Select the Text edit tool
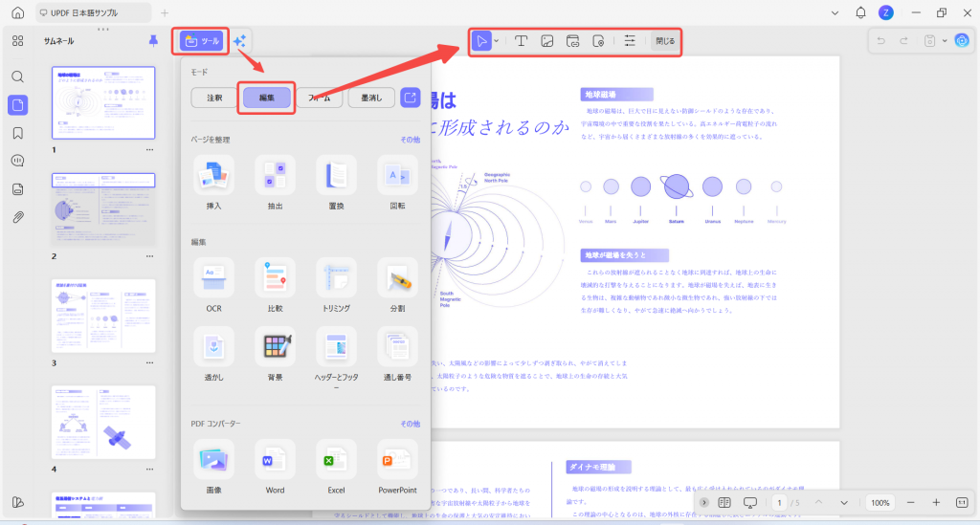 coord(521,41)
